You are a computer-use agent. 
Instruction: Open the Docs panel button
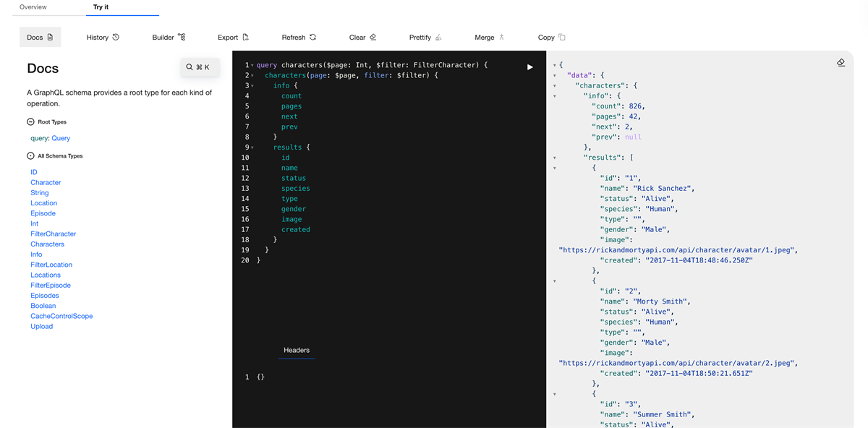click(x=40, y=37)
